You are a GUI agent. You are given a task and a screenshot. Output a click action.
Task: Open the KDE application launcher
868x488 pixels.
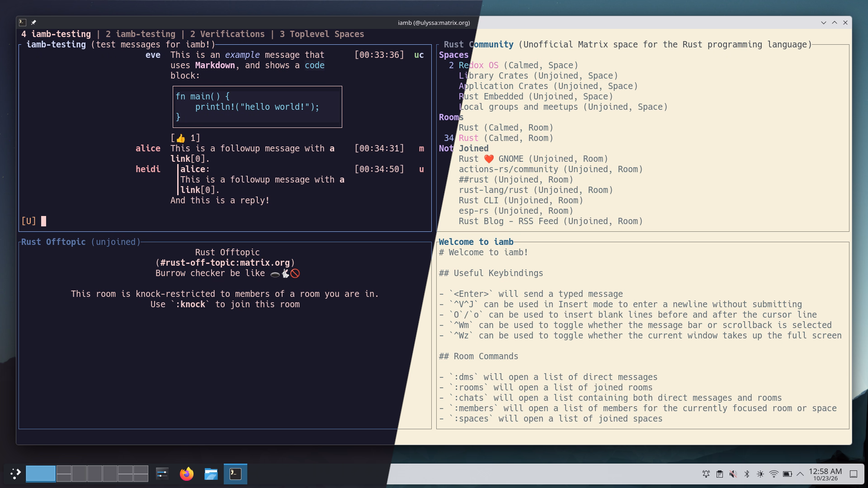[x=15, y=474]
